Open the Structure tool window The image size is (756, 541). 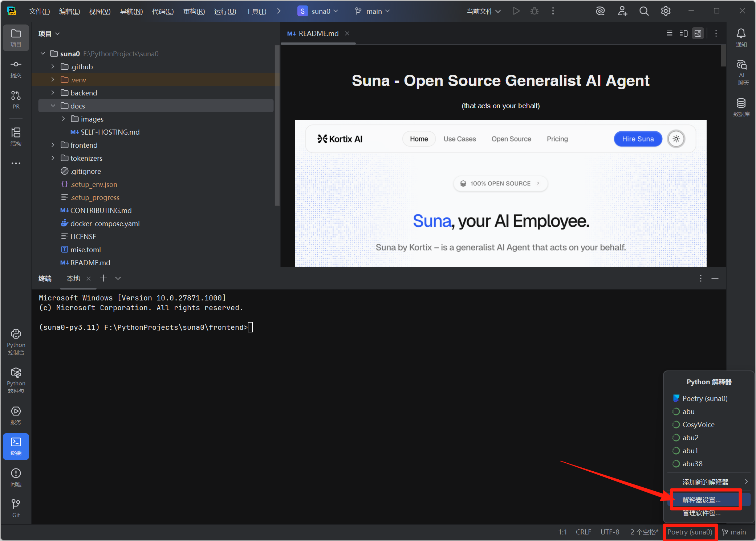pos(16,136)
